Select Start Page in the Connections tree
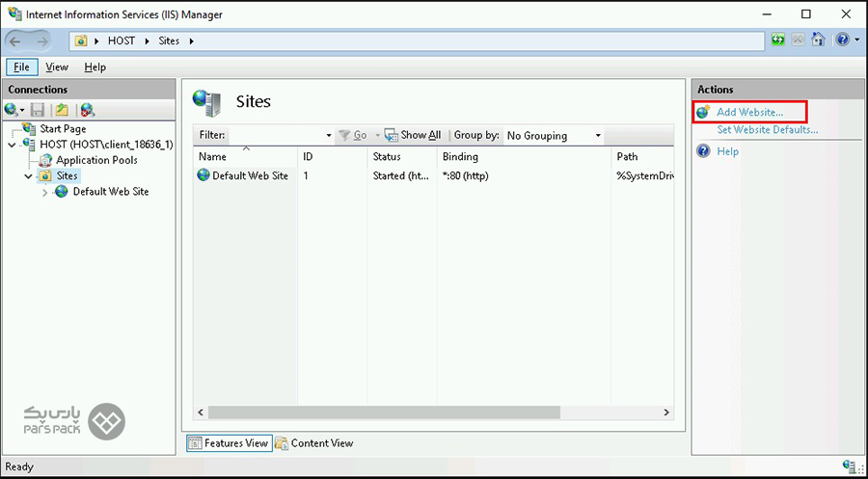This screenshot has width=868, height=479. (63, 129)
